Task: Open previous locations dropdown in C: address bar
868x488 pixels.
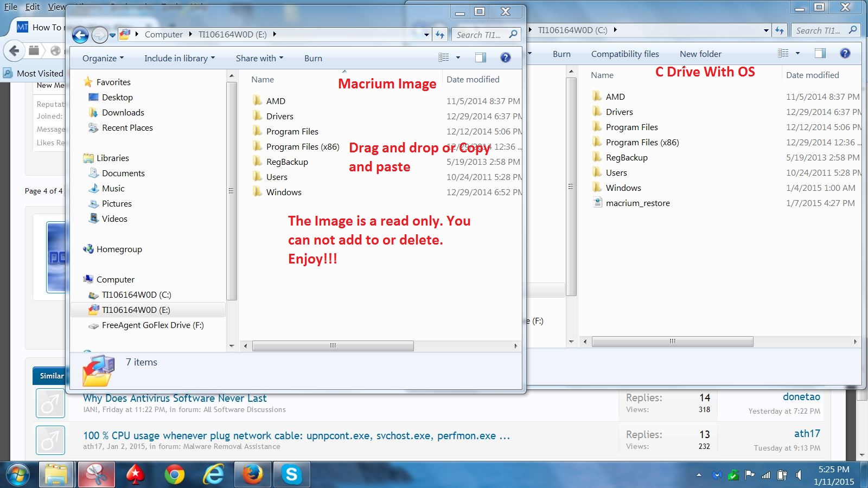Action: (766, 30)
